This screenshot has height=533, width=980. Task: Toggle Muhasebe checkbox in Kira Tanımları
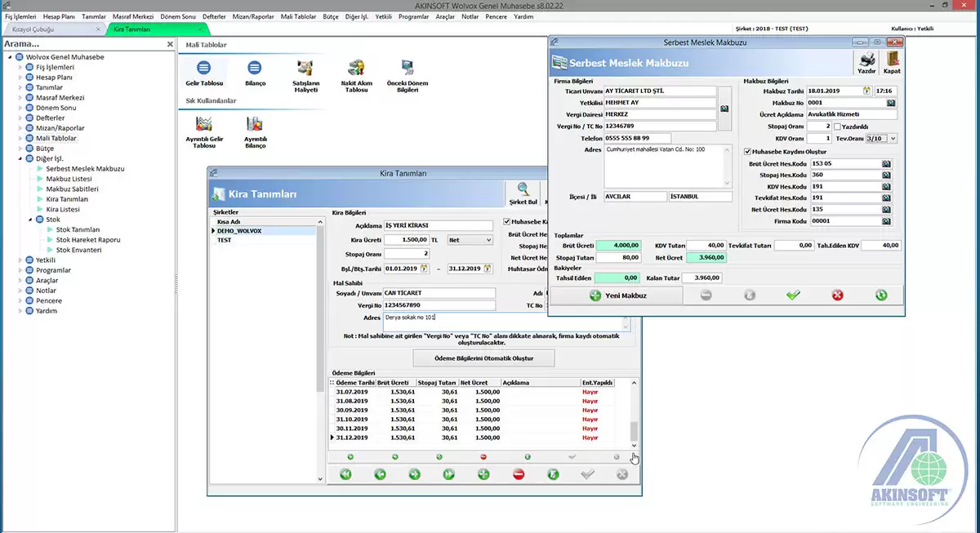click(507, 221)
